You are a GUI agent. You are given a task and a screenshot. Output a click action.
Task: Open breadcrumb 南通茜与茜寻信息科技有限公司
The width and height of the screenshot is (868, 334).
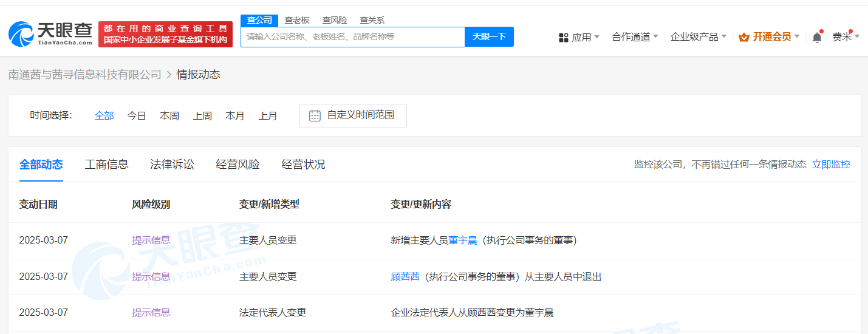[85, 75]
